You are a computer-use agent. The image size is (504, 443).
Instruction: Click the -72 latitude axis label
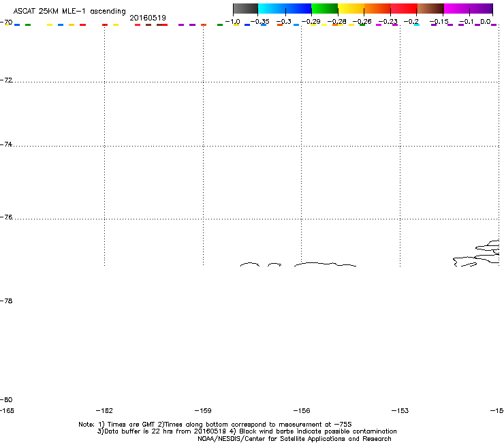pyautogui.click(x=6, y=80)
